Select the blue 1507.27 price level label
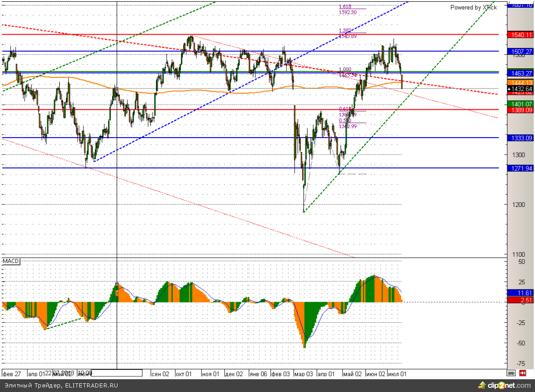The width and height of the screenshot is (535, 392). tap(520, 52)
